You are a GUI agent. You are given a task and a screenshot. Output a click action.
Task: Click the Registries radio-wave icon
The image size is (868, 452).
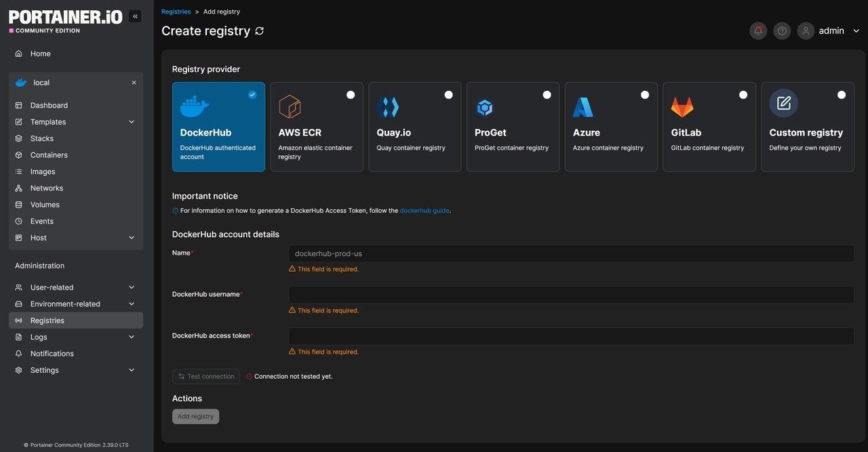pyautogui.click(x=18, y=321)
